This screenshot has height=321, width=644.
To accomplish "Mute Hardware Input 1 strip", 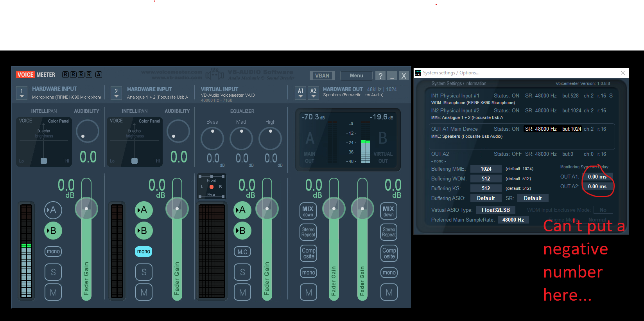I will click(x=53, y=292).
